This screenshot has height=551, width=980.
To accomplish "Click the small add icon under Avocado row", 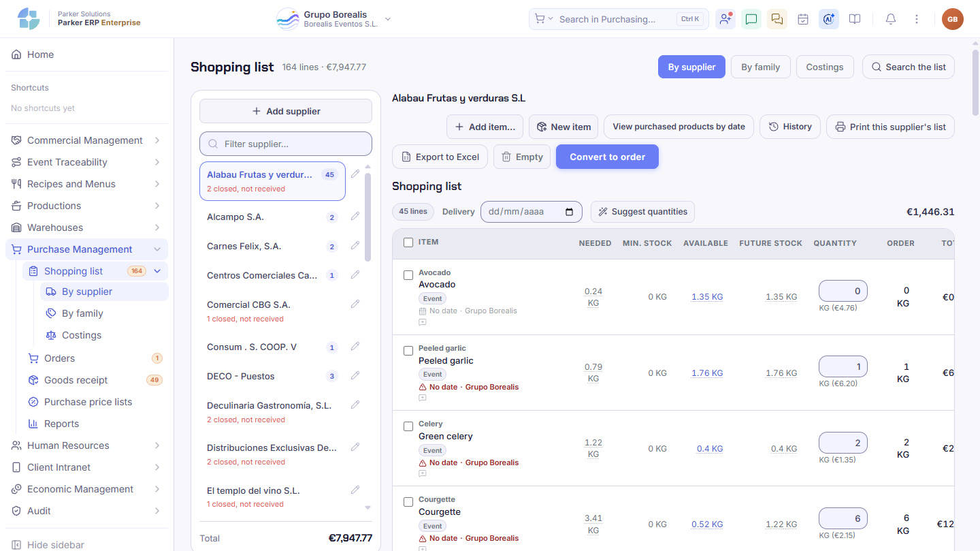I will [423, 322].
